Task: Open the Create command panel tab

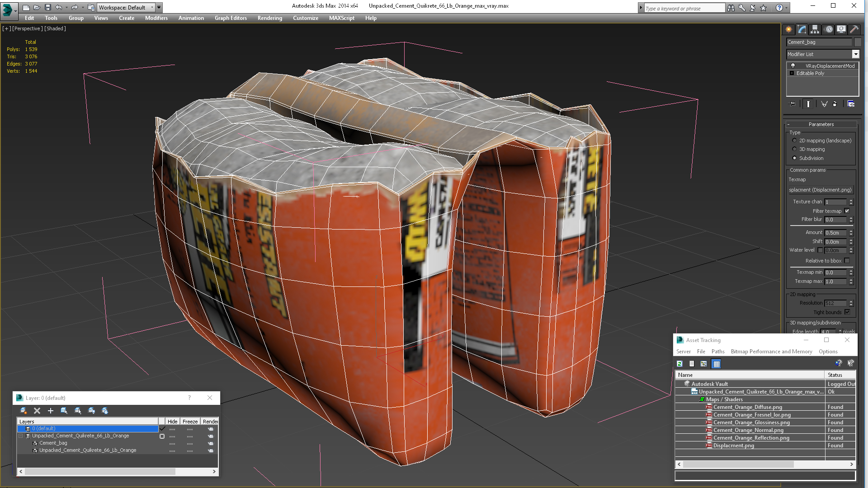Action: [x=789, y=29]
